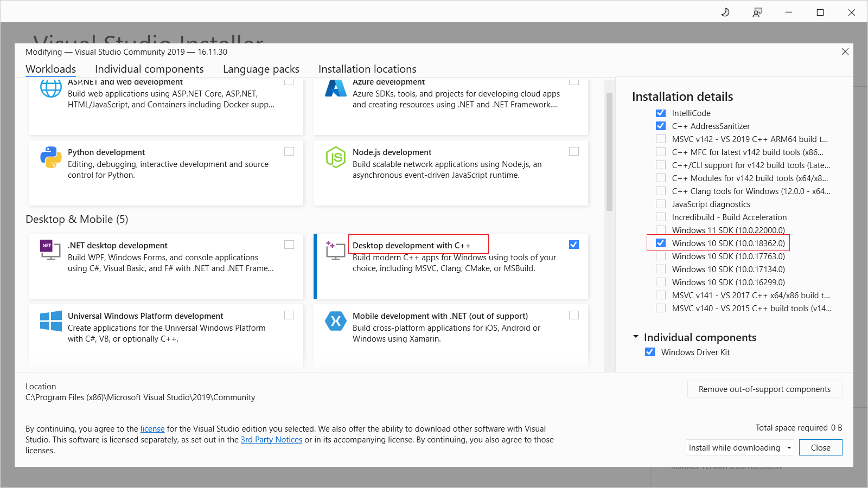Screen dimensions: 868x488
Task: Enable Windows 10 SDK (10.0.17763.0) checkbox
Action: (661, 256)
